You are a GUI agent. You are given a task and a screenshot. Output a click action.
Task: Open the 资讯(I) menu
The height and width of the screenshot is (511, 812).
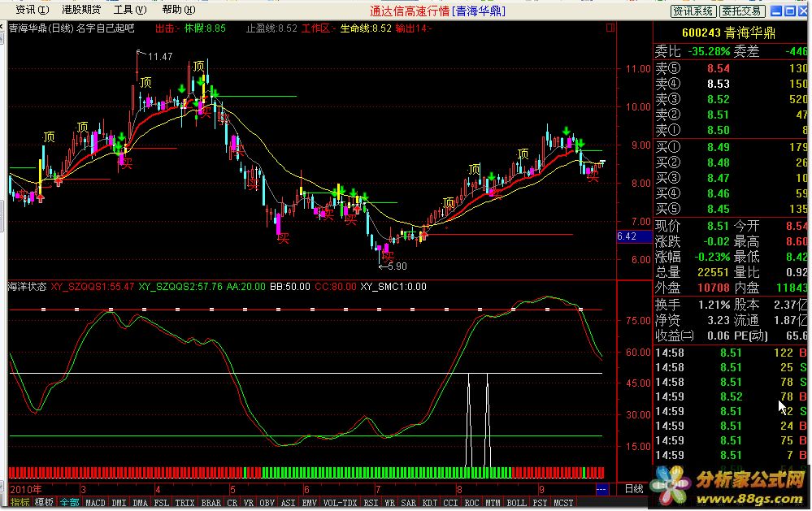pyautogui.click(x=32, y=9)
